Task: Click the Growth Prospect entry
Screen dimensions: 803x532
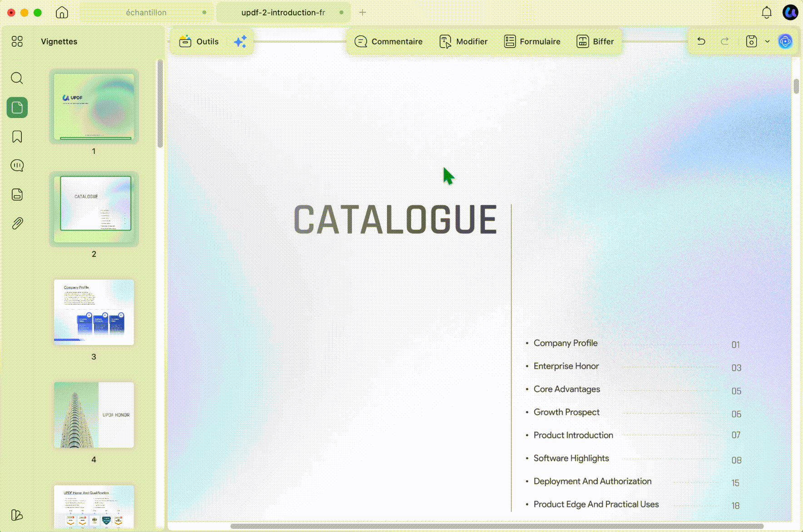Action: coord(566,412)
